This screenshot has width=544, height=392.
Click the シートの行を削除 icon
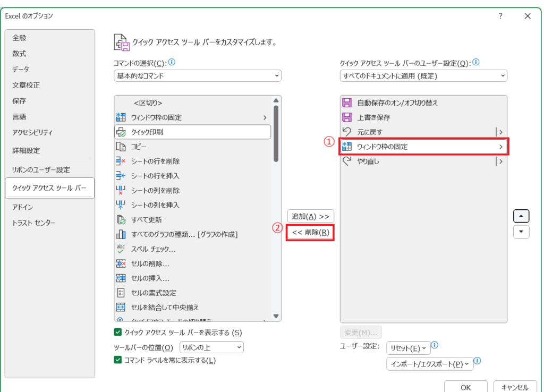[x=121, y=161]
